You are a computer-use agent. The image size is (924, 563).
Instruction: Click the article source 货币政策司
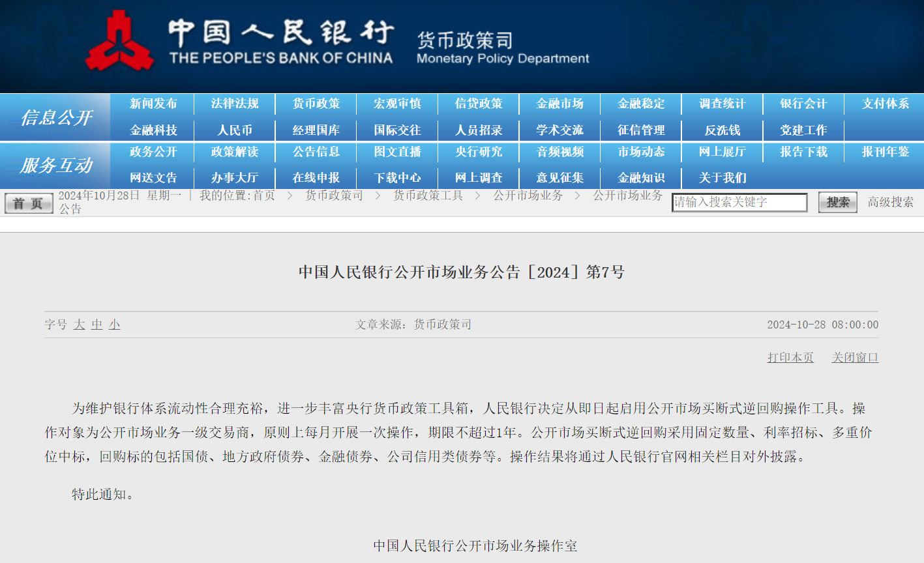442,325
